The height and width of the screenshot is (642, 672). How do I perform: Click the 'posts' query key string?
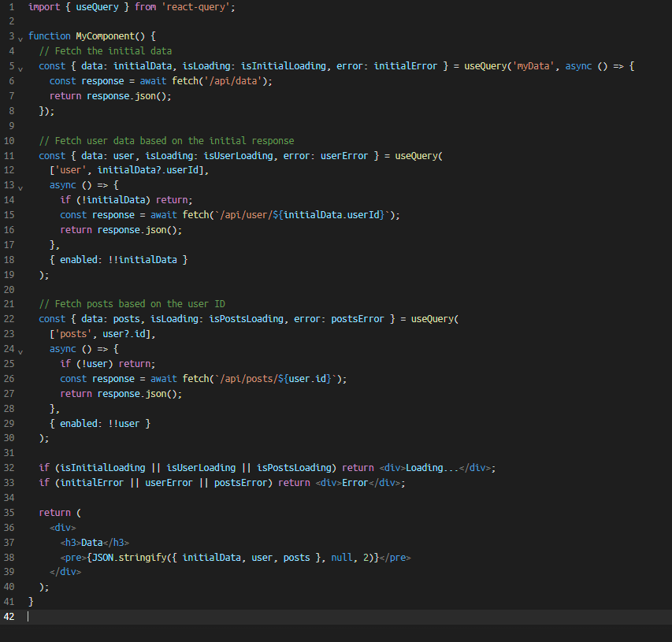73,334
